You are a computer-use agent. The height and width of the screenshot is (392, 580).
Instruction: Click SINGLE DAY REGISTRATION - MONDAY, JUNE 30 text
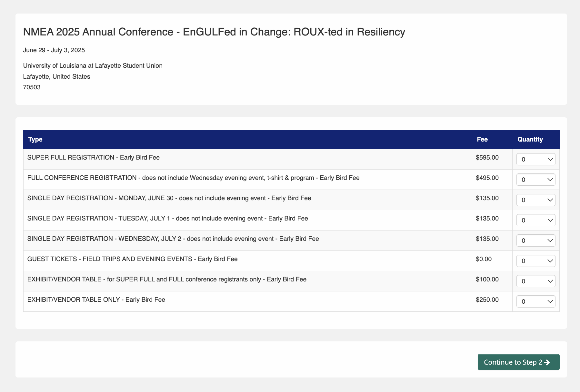(x=169, y=198)
